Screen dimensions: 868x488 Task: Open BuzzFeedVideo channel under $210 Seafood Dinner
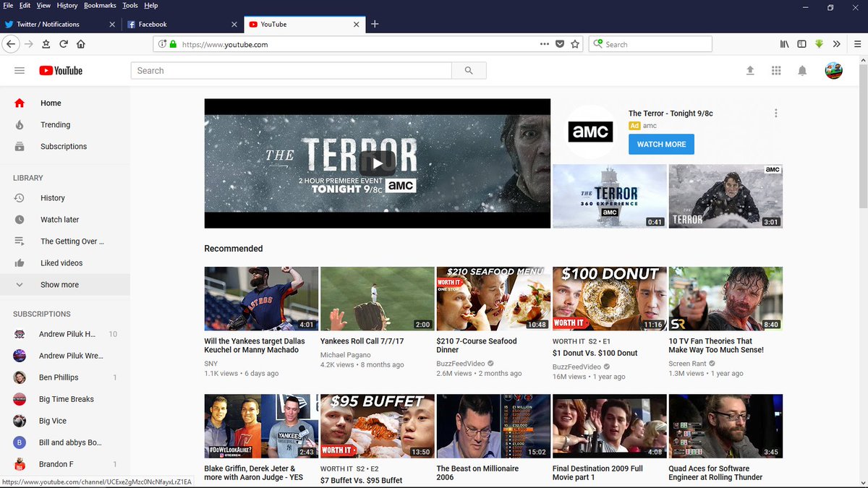(x=461, y=364)
